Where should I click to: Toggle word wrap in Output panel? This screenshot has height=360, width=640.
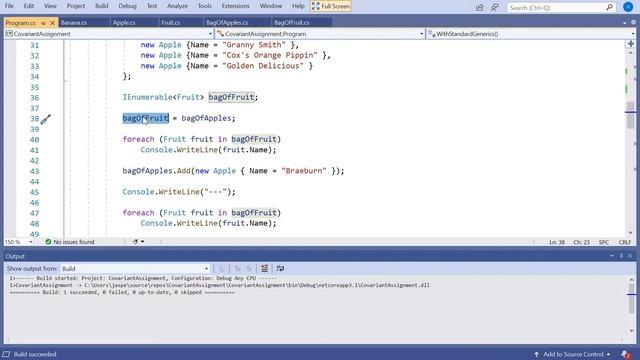point(280,269)
